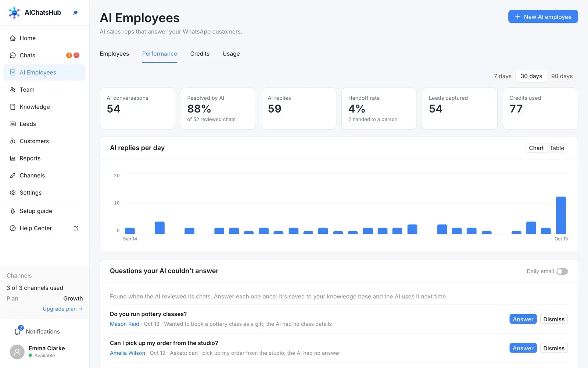Answer the pottery classes question

(x=523, y=319)
